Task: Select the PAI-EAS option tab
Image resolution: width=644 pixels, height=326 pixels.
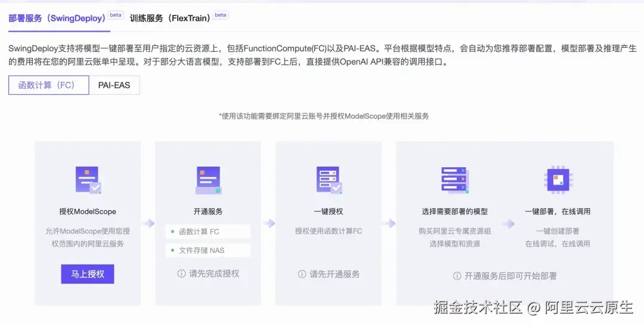Action: [114, 85]
